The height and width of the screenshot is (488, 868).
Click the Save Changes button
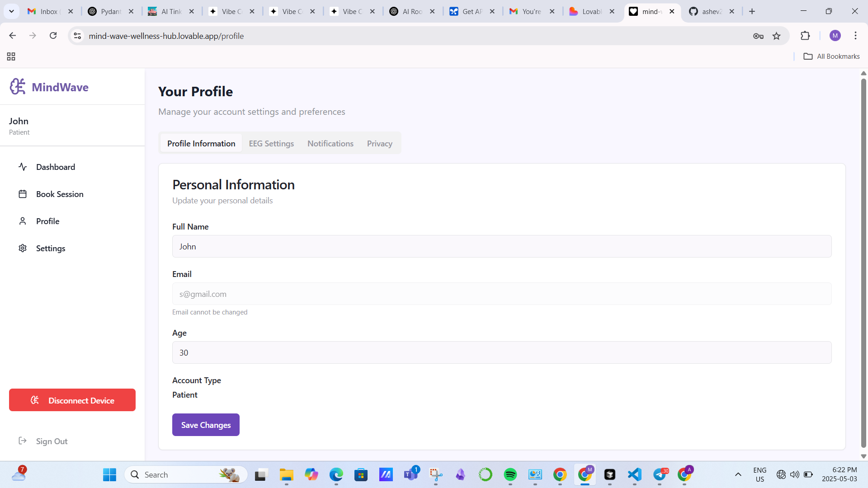[206, 425]
